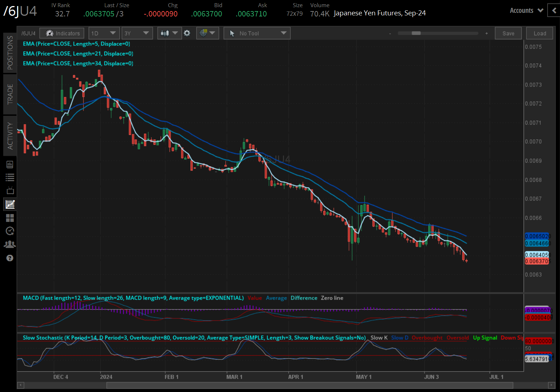Expand the 3Y time range dropdown
Viewport: 560px width, 392px height.
[x=137, y=33]
